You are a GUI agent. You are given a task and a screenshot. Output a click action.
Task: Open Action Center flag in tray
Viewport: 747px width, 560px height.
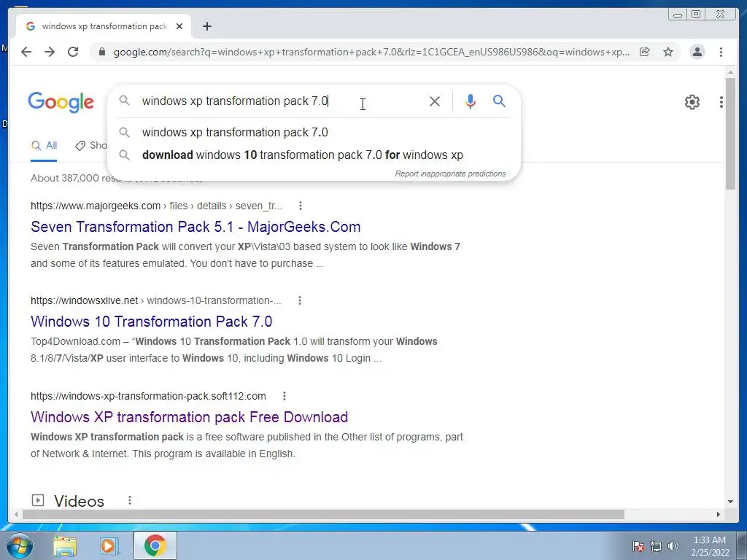[x=638, y=546]
